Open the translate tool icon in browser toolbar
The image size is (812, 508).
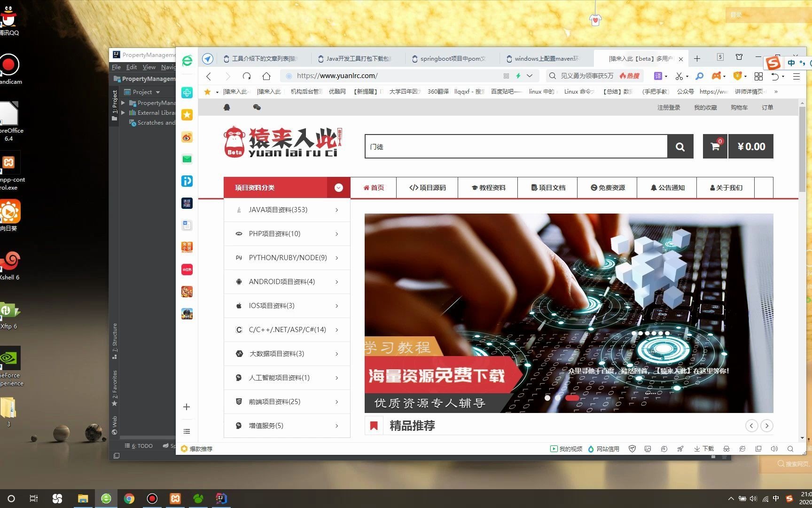pyautogui.click(x=658, y=76)
